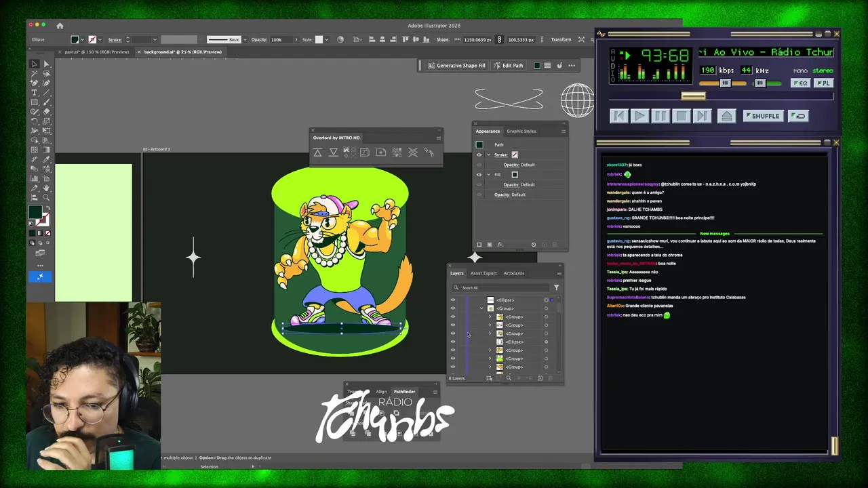Image resolution: width=868 pixels, height=488 pixels.
Task: Open more options in contextual task bar
Action: coord(572,66)
